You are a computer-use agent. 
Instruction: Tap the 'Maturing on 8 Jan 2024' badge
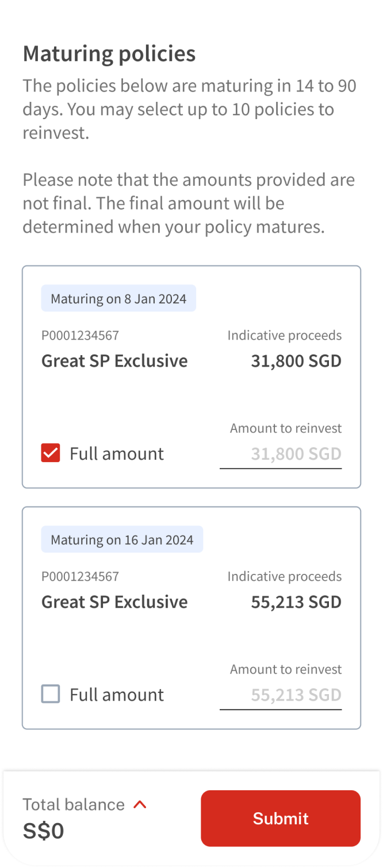point(118,299)
